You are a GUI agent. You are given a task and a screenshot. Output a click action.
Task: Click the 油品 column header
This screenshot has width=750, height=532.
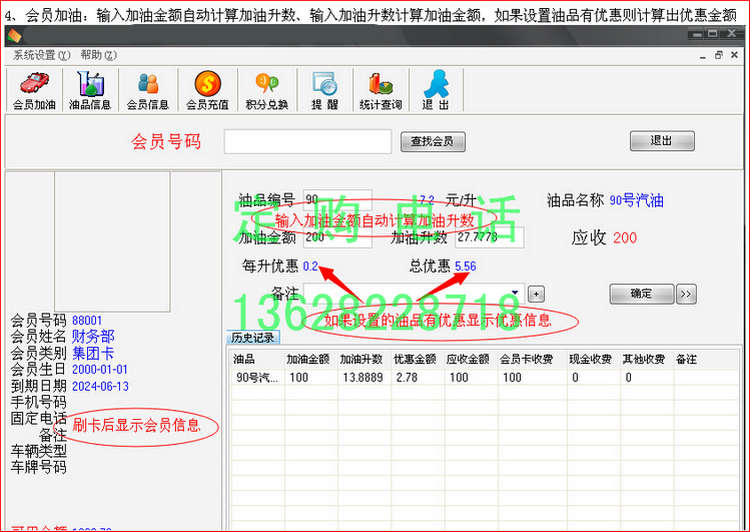tap(258, 359)
